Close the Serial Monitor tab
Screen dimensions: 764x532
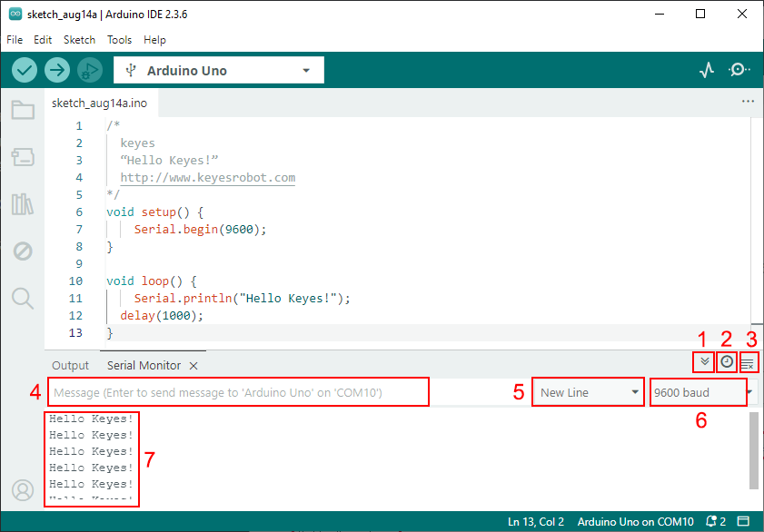[x=193, y=366]
